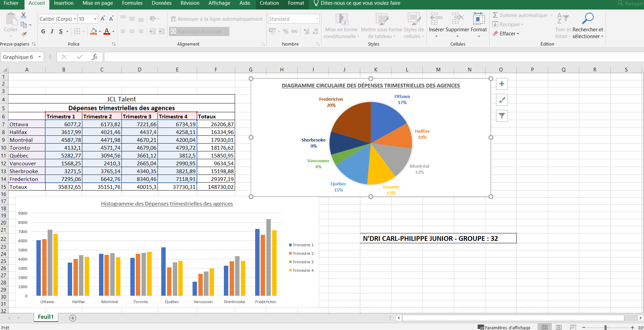Switch to the Création tab
Viewport: 644px width, 330px height.
click(269, 3)
